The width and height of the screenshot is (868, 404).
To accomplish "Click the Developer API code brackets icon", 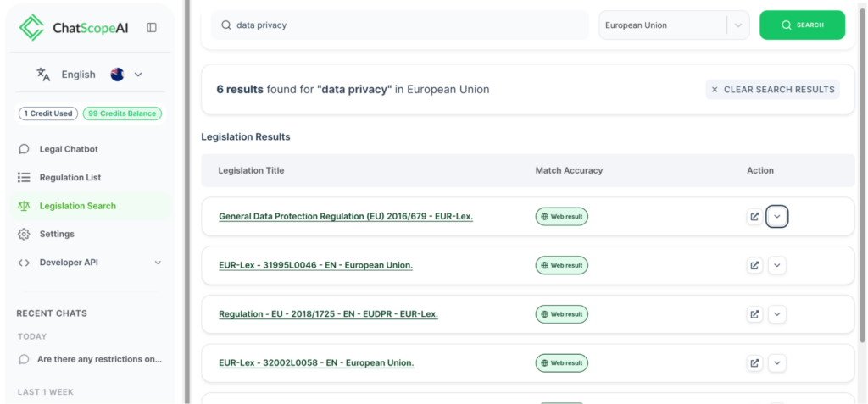I will (24, 263).
